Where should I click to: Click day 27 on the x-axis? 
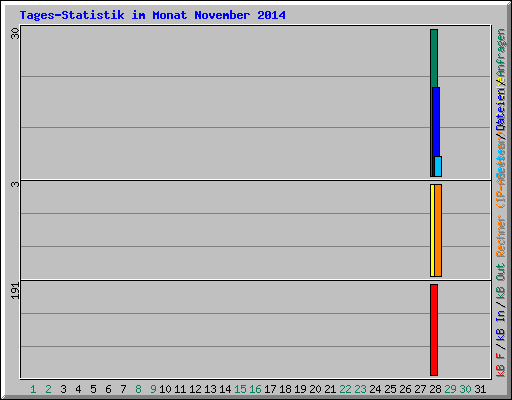click(x=420, y=389)
